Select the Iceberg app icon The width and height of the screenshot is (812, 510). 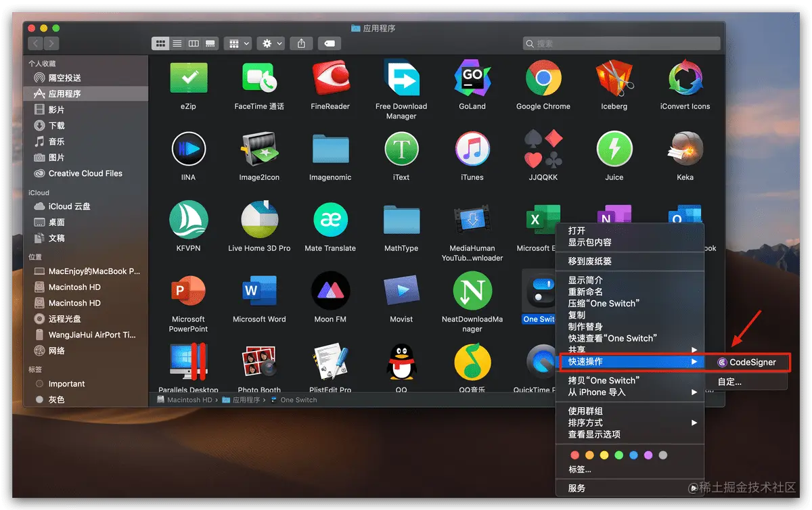(x=614, y=79)
